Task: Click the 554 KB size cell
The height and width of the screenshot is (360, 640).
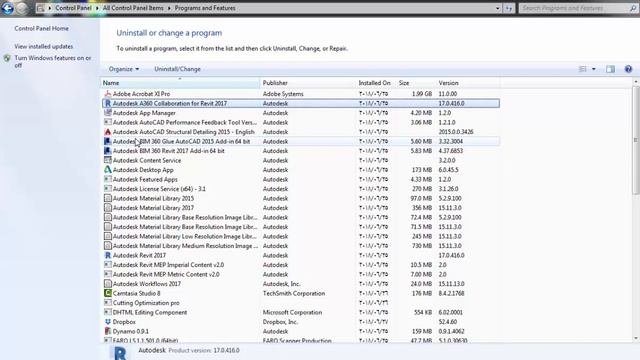Action: click(x=423, y=312)
